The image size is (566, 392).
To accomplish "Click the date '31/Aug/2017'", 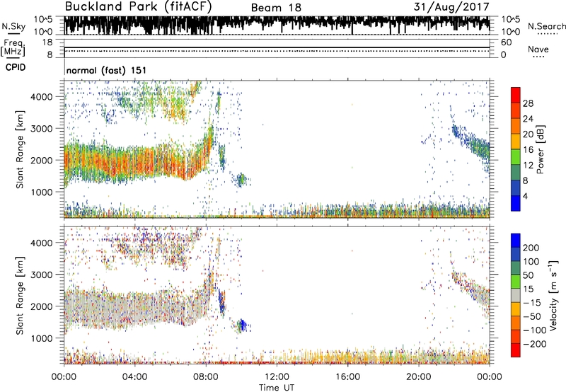I will click(x=451, y=7).
